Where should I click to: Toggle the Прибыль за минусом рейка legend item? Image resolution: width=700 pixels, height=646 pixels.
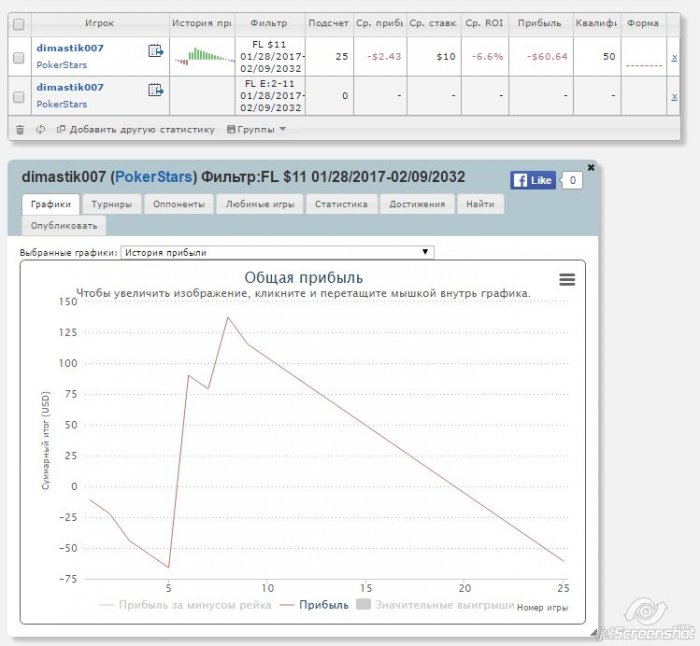point(185,605)
